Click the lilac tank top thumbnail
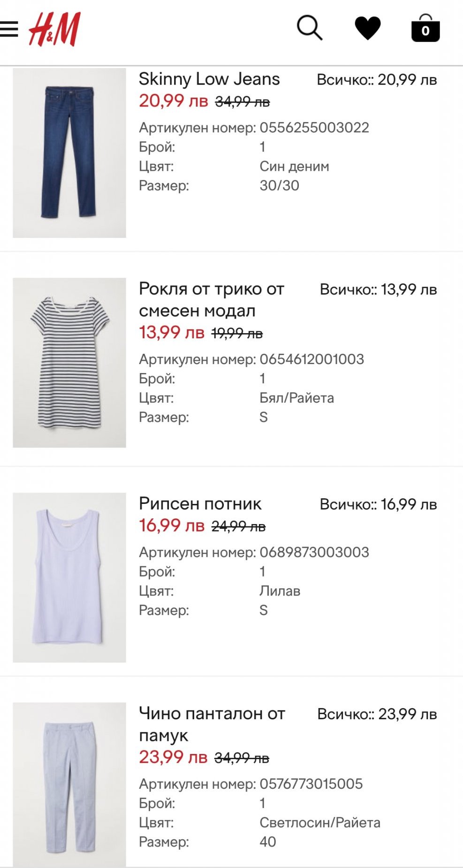Viewport: 463px width, 868px height. point(69,577)
